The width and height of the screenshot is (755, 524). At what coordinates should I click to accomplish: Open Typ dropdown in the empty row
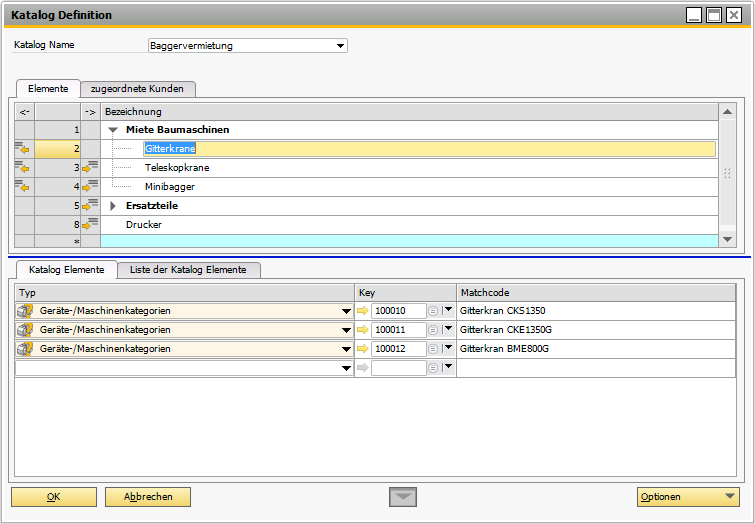pyautogui.click(x=346, y=368)
